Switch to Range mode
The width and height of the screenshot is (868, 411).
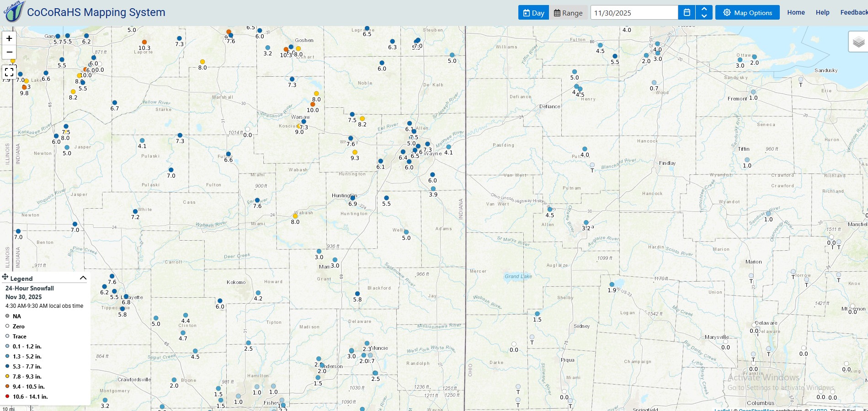click(568, 13)
